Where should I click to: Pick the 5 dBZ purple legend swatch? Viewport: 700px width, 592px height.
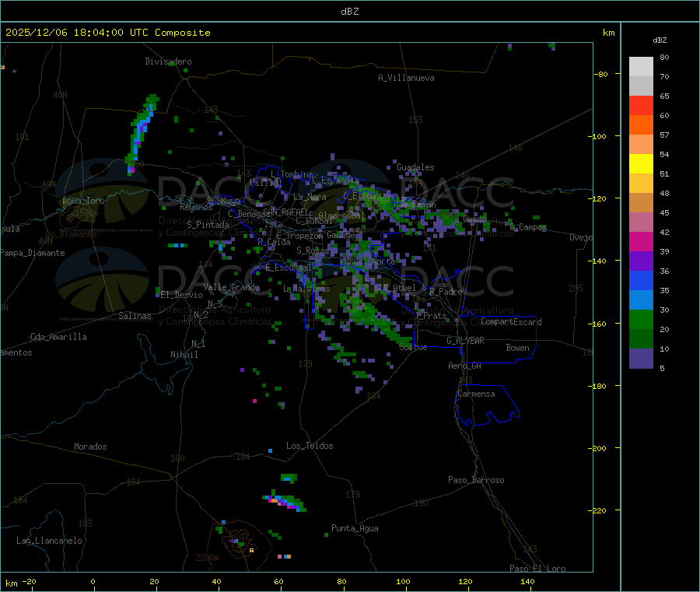[x=641, y=359]
